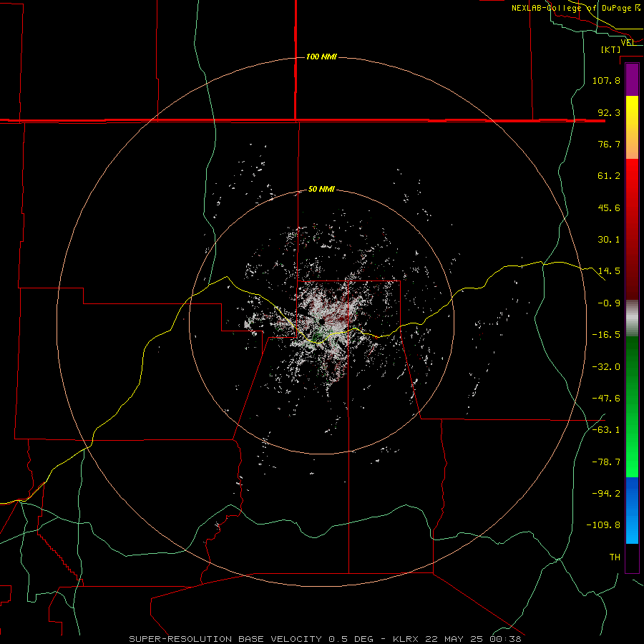Click the 76.7 scale value
The width and height of the screenshot is (644, 644).
pos(609,144)
